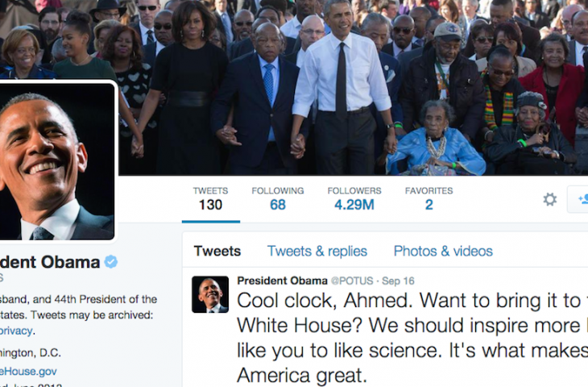Viewport: 588px width, 387px height.
Task: Open the large Obama profile picture
Action: pyautogui.click(x=57, y=161)
